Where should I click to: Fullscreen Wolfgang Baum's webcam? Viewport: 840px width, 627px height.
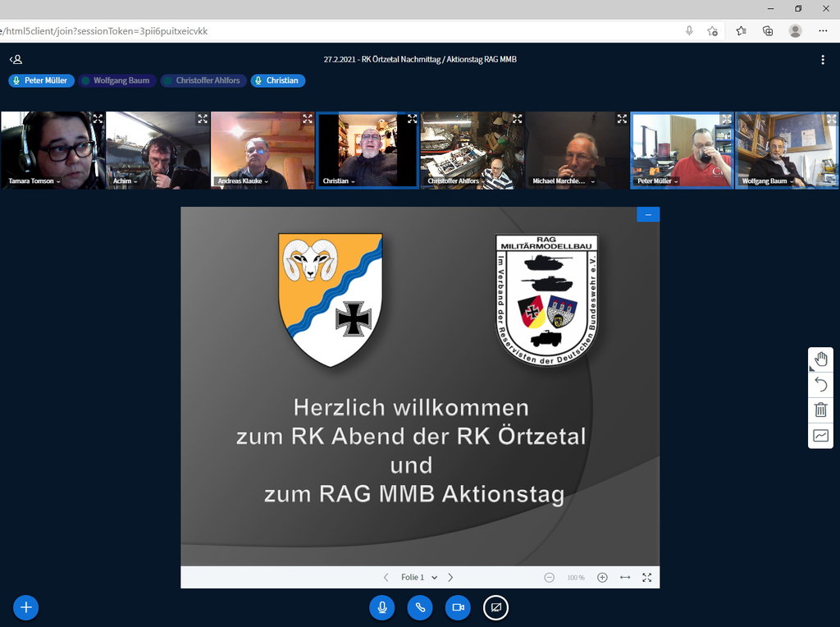coord(832,119)
